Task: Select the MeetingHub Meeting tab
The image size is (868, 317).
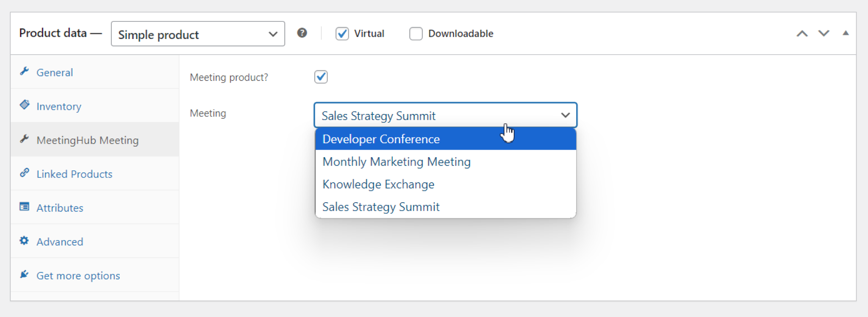Action: click(x=95, y=140)
